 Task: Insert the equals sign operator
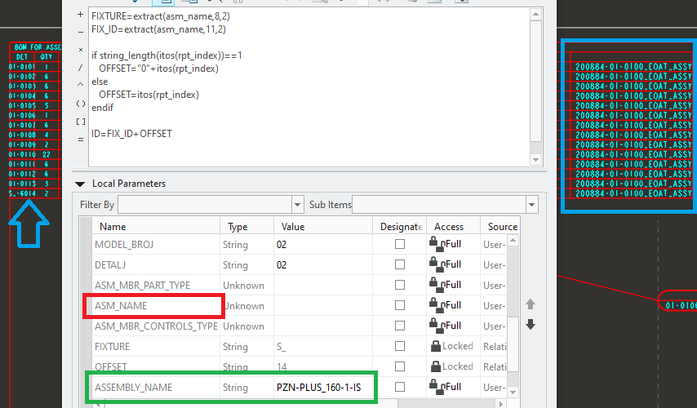tap(80, 139)
